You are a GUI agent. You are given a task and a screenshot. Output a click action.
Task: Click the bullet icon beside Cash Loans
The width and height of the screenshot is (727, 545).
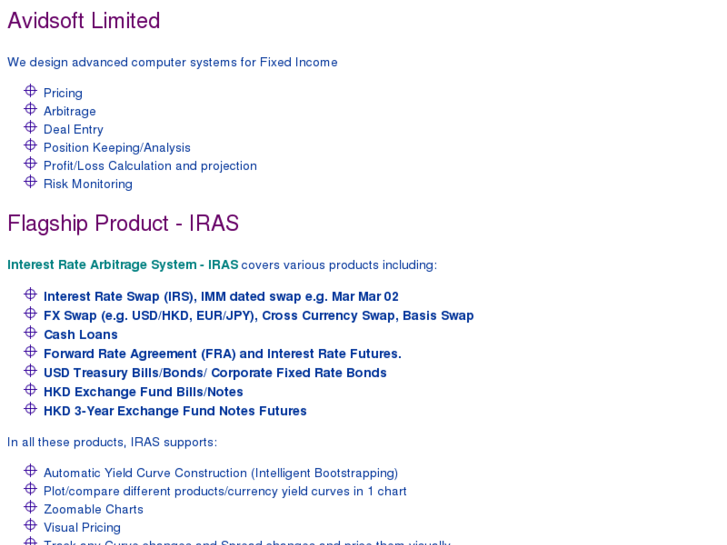30,332
